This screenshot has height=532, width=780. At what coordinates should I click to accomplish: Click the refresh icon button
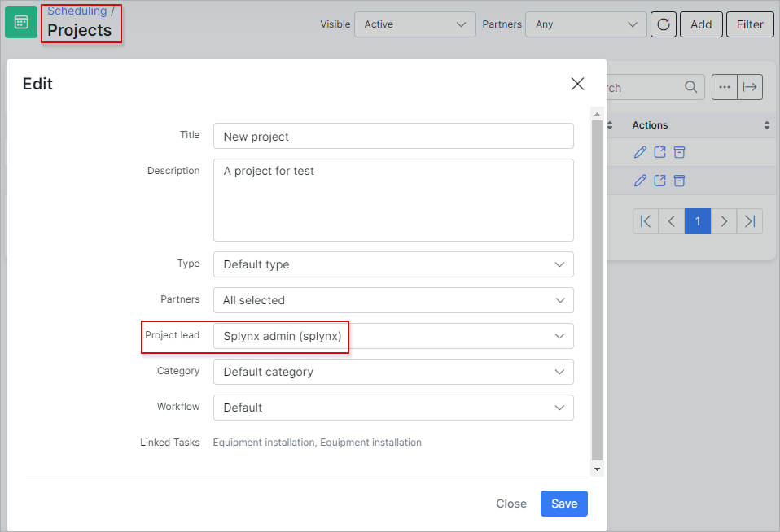664,24
